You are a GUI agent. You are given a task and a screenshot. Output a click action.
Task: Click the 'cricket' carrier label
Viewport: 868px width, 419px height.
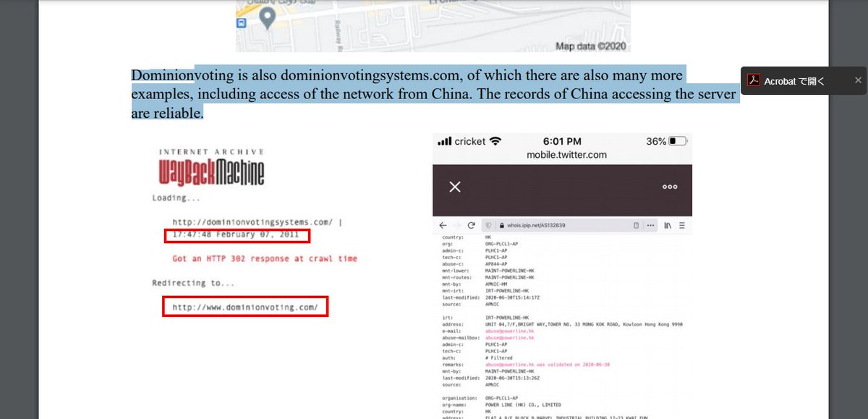pyautogui.click(x=470, y=141)
